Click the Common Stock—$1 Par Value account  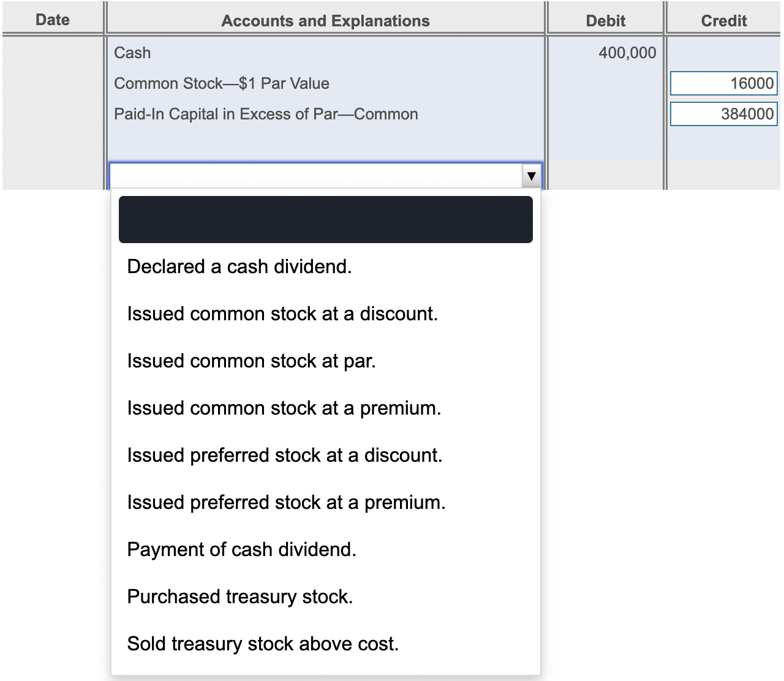tap(222, 83)
